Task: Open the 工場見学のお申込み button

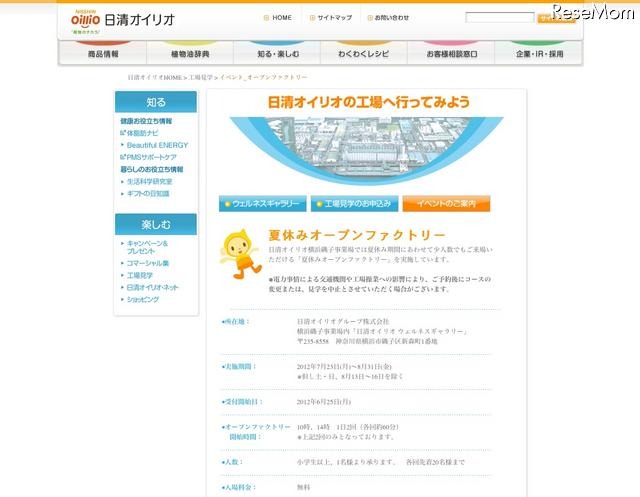Action: (x=354, y=204)
